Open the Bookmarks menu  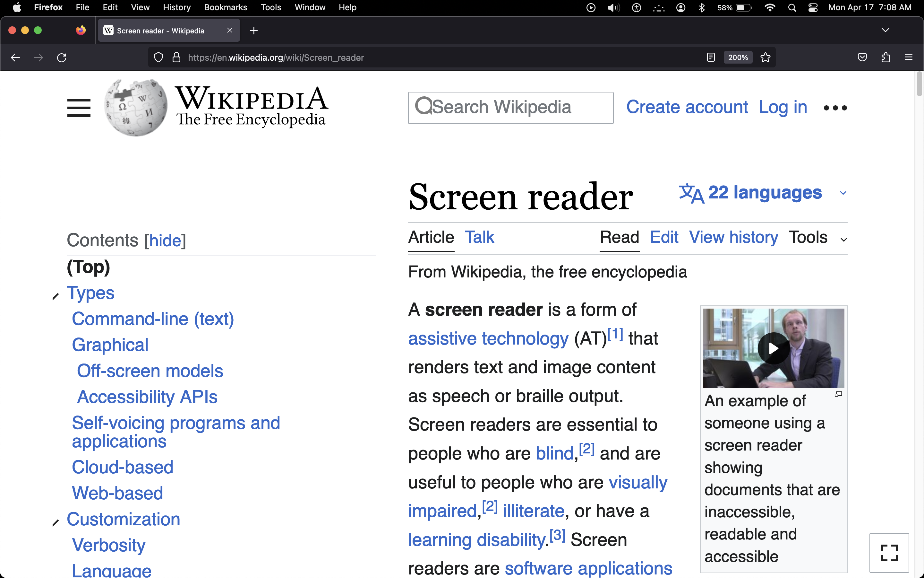pyautogui.click(x=225, y=8)
